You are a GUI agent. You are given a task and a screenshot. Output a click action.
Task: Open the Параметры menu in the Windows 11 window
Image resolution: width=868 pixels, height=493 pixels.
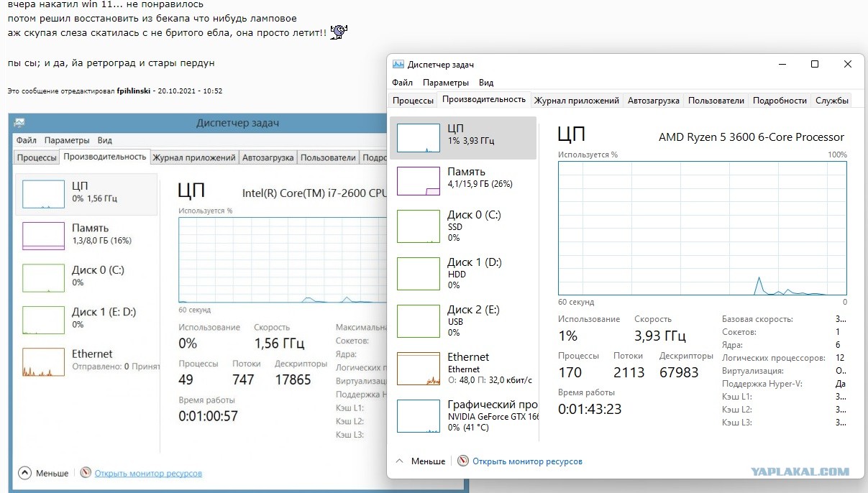point(446,83)
